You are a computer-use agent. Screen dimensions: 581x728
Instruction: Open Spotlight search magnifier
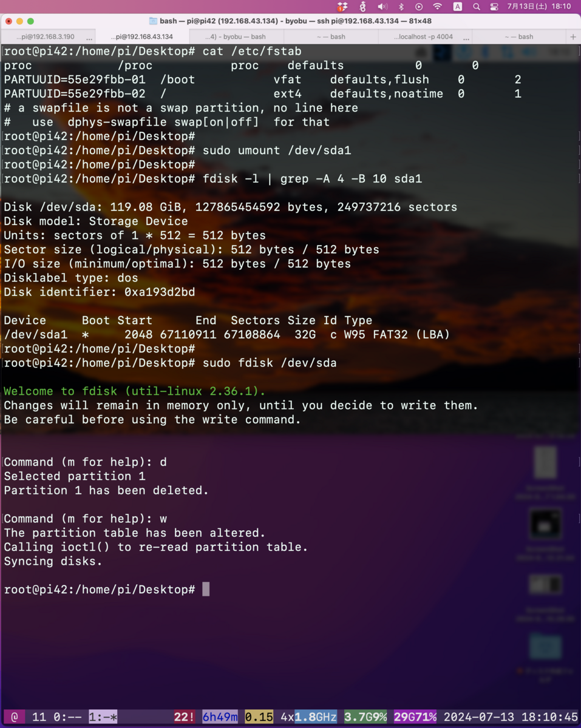tap(477, 7)
